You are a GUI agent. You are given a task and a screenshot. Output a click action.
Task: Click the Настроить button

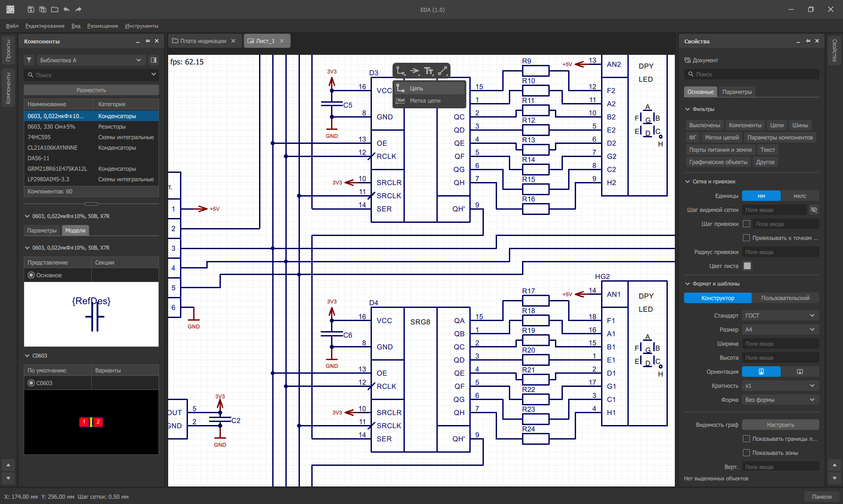click(780, 425)
